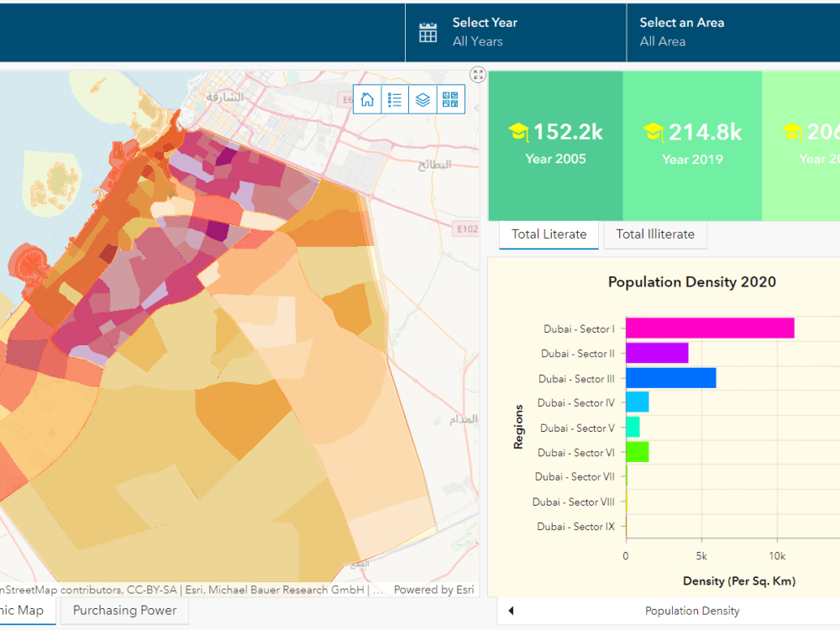Click the calendar icon beside Select Year

(428, 31)
